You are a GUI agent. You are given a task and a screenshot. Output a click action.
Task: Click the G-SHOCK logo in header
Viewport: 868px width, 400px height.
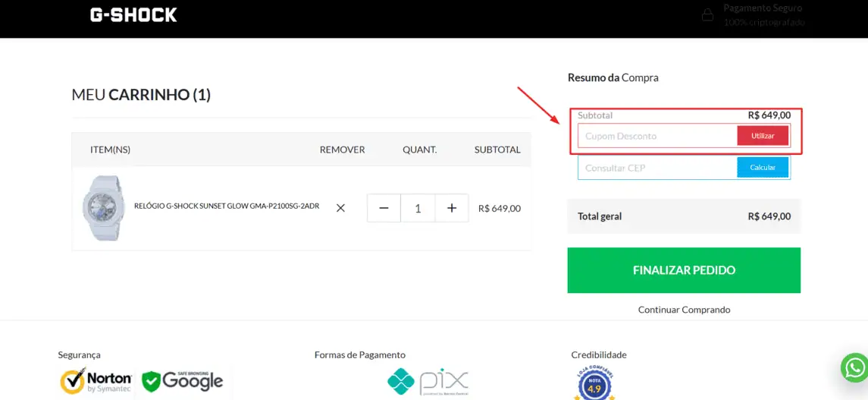click(x=133, y=15)
